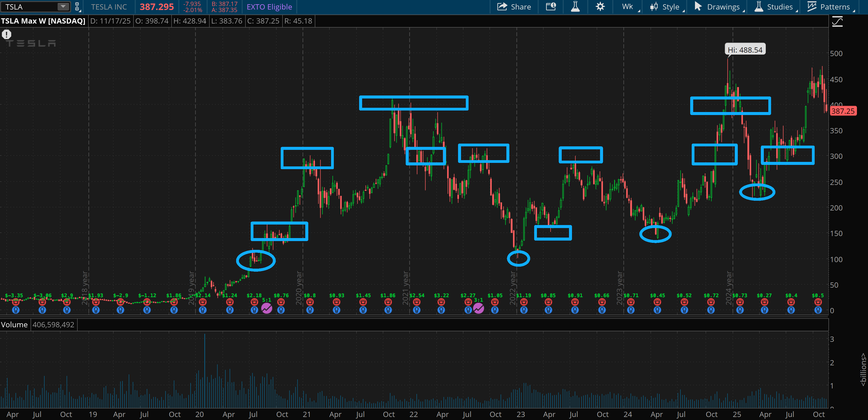Open the Style menu

pos(666,7)
